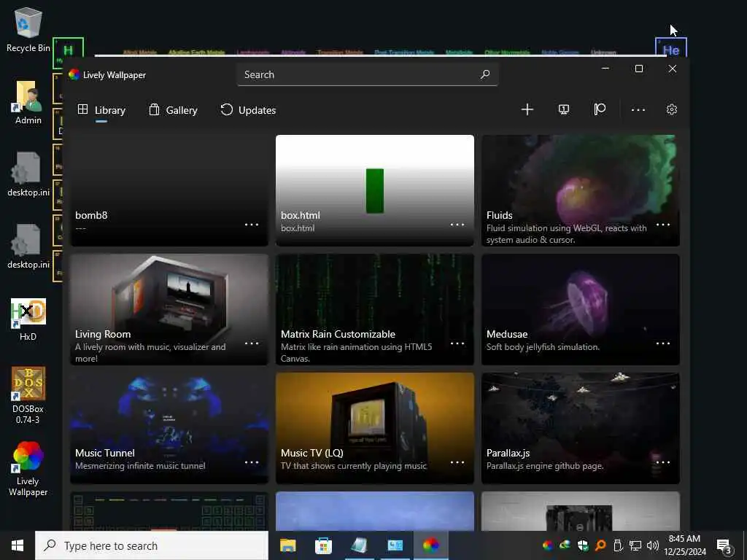Select the upper desktop.ini file icon

click(x=28, y=174)
